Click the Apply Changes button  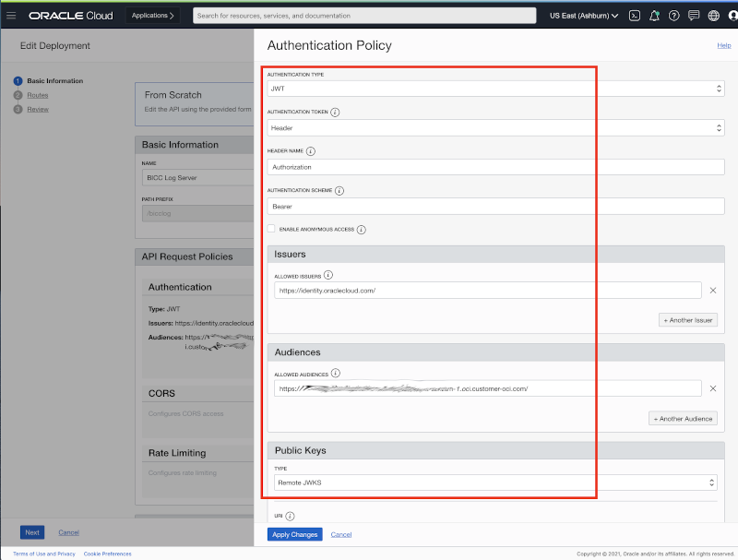click(x=293, y=535)
